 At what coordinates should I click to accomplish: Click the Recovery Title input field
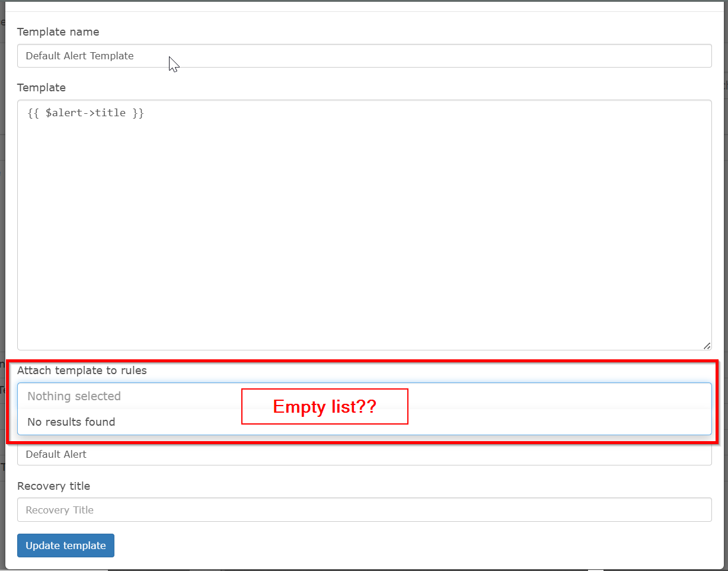click(364, 510)
